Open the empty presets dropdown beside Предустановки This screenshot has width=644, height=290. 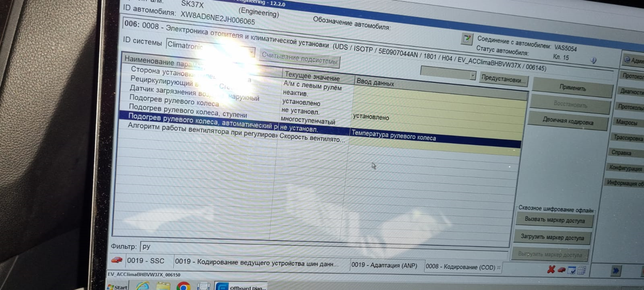448,73
